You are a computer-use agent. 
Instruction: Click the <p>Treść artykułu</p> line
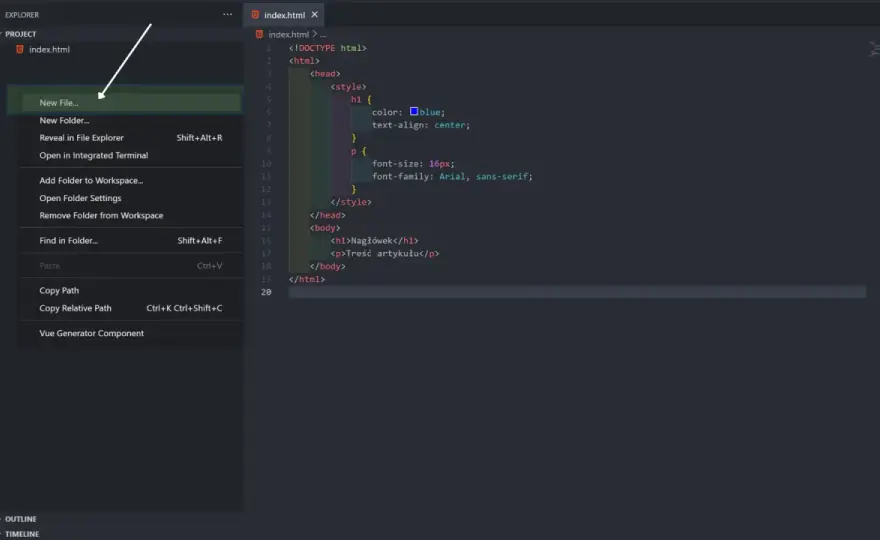[x=385, y=254]
